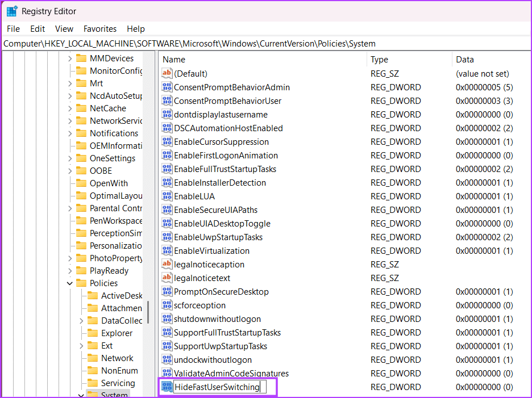Click the undockwithoutlogon DWORD icon
The width and height of the screenshot is (532, 398).
167,360
